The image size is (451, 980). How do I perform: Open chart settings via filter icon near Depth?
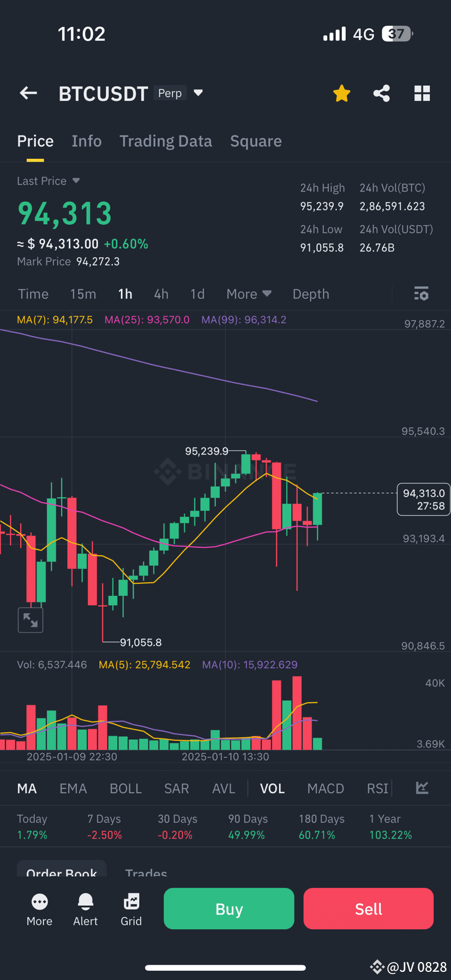421,294
